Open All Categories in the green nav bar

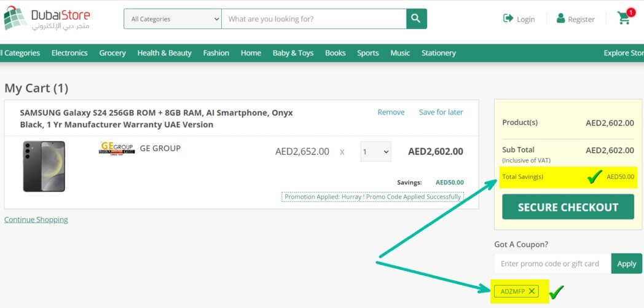tap(20, 53)
